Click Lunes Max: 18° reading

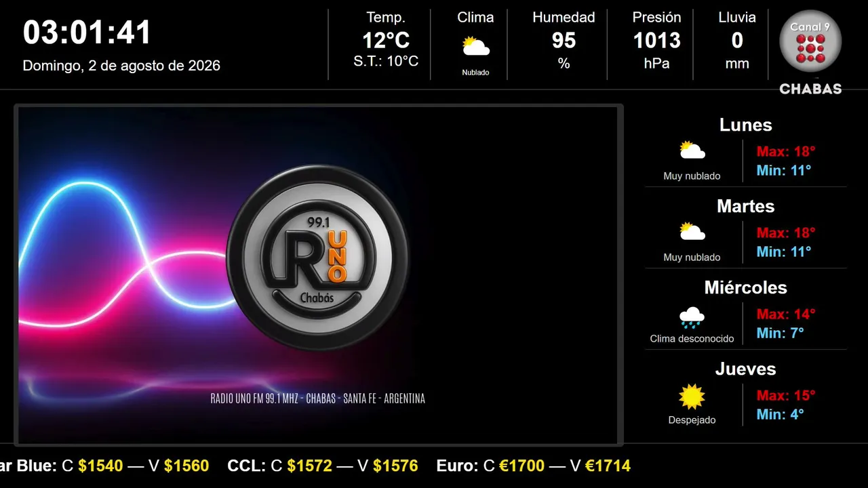[786, 151]
